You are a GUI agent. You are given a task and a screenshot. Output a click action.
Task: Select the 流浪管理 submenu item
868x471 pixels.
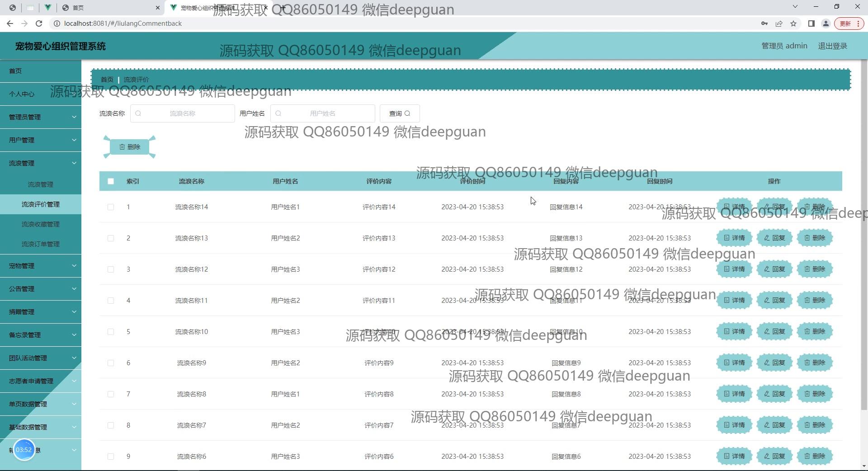41,184
